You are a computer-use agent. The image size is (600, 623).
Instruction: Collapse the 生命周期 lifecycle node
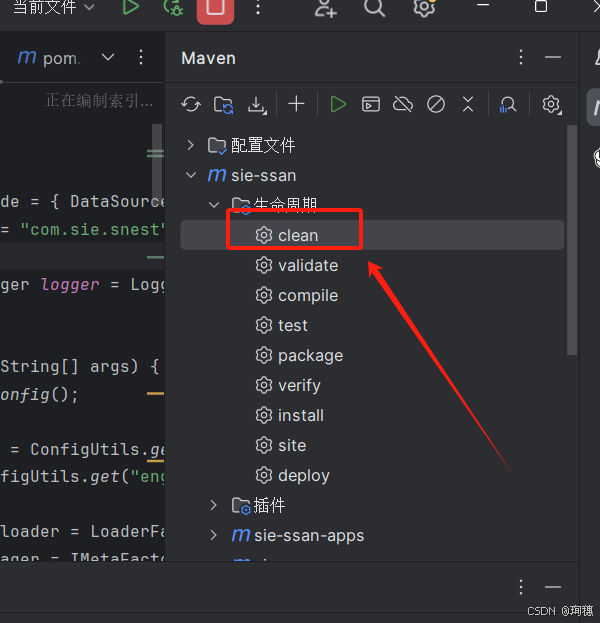click(x=214, y=205)
